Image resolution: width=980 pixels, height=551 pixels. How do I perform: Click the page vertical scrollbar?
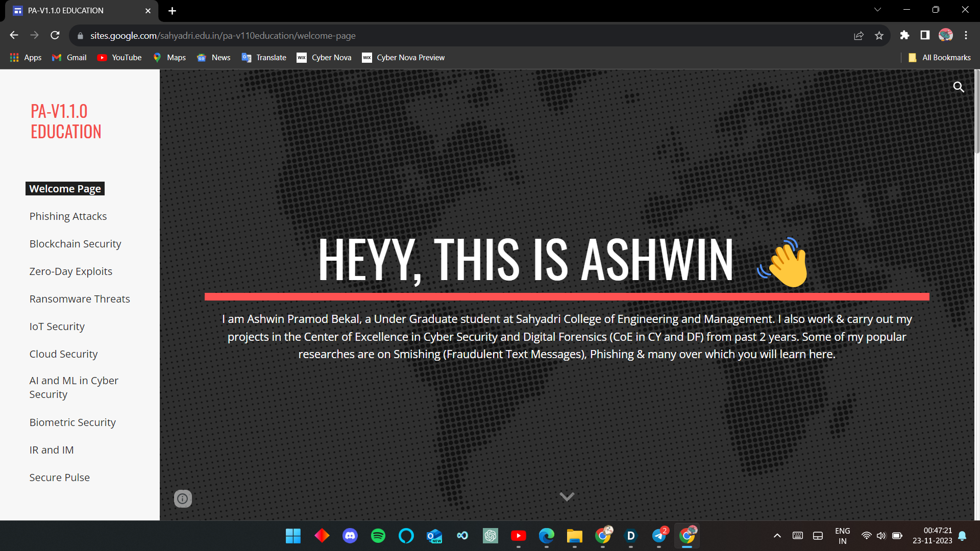click(x=977, y=112)
